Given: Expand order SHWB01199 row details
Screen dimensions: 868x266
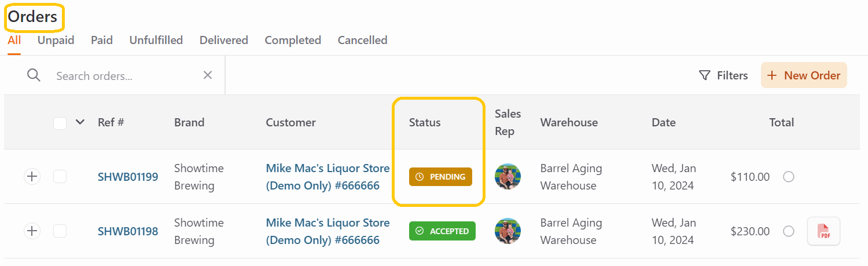Looking at the screenshot, I should pos(32,177).
